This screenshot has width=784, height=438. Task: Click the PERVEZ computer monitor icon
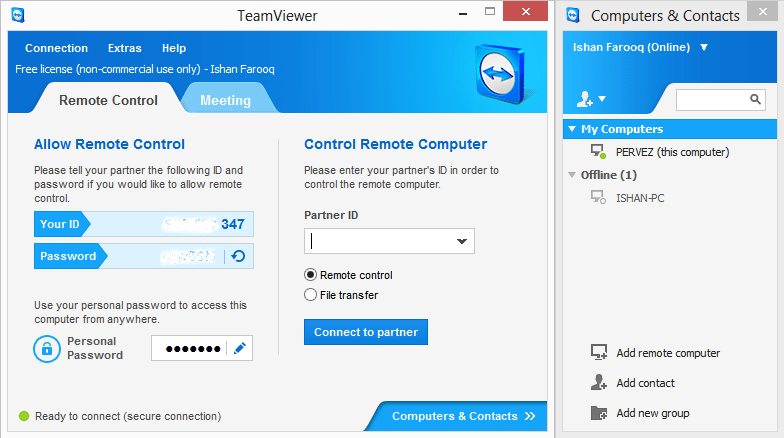point(598,152)
